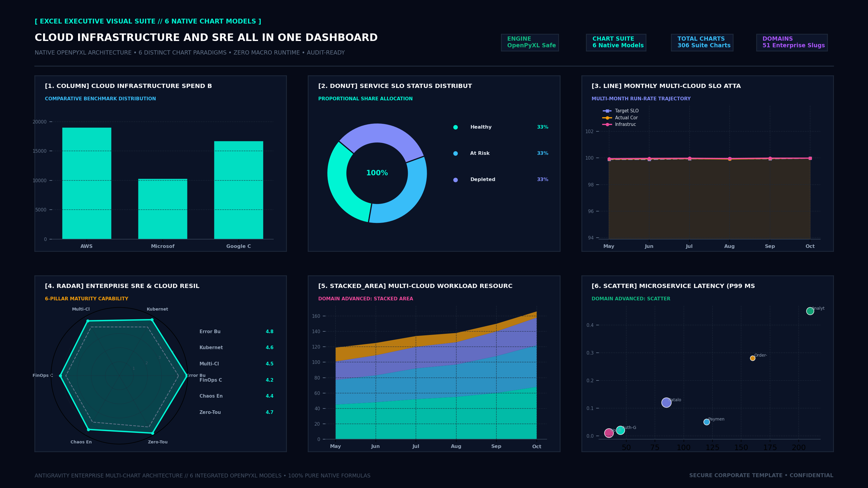This screenshot has width=868, height=488.
Task: Click the 100% donut center label
Action: [377, 173]
